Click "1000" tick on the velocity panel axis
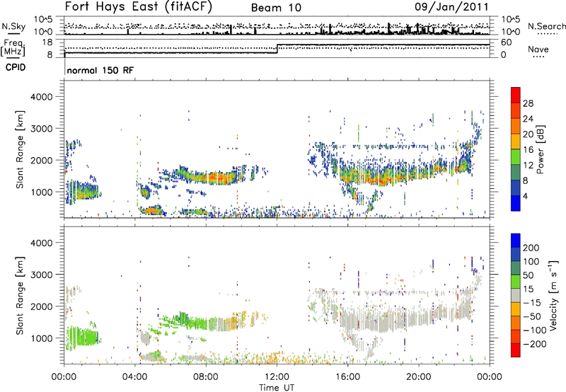566x392 pixels. pyautogui.click(x=41, y=338)
